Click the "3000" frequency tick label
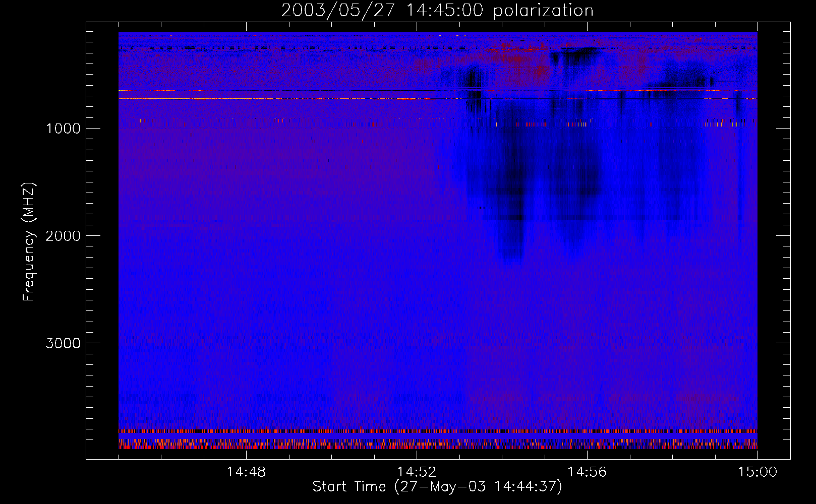This screenshot has height=504, width=816. point(63,343)
